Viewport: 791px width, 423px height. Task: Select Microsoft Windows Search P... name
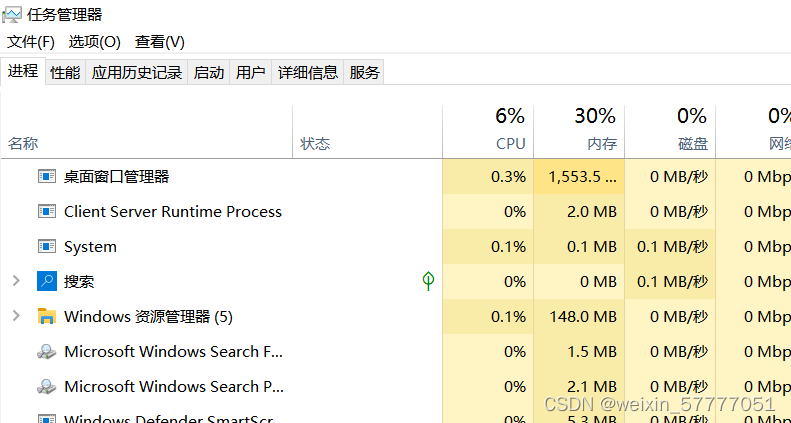(174, 386)
